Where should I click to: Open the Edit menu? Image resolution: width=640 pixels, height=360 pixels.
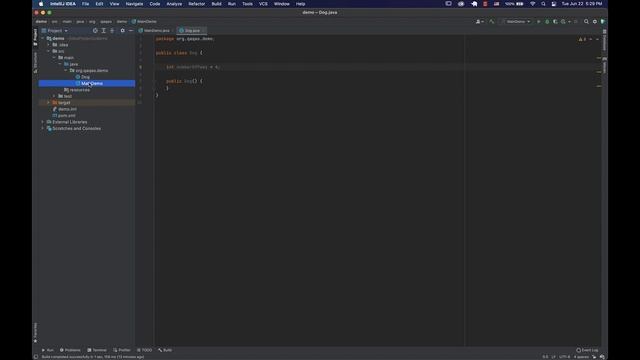pyautogui.click(x=99, y=4)
